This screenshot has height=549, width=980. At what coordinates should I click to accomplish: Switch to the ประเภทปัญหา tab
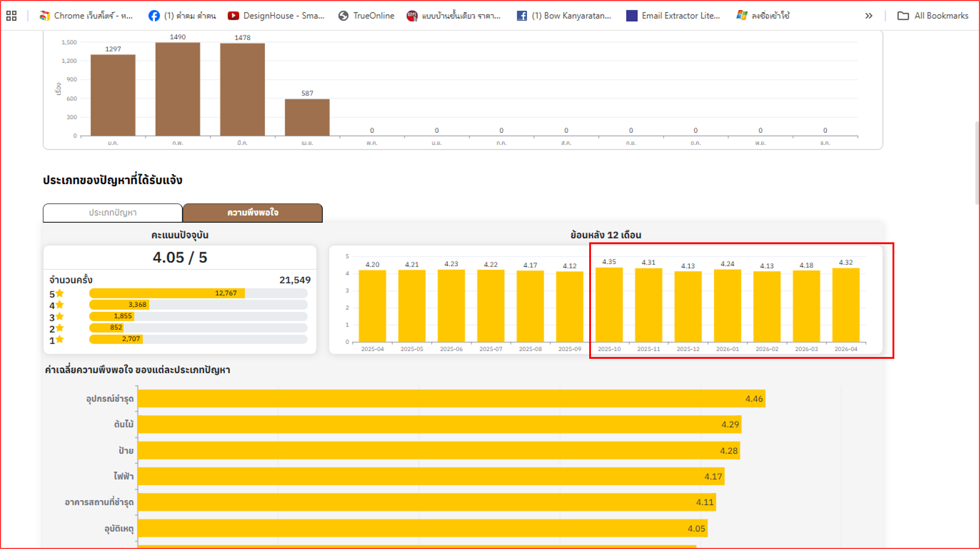click(x=113, y=212)
